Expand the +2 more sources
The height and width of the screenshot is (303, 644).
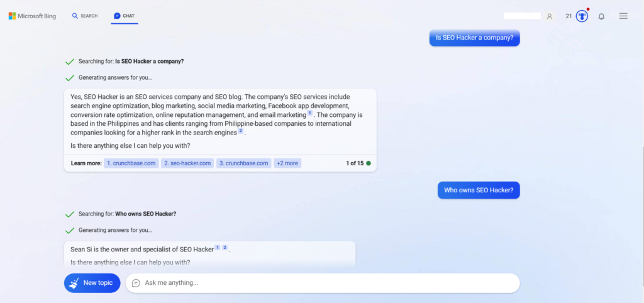pos(287,163)
